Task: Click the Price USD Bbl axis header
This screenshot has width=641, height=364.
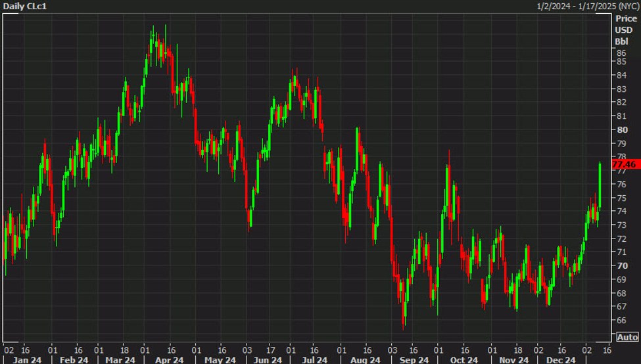Action: pos(626,30)
